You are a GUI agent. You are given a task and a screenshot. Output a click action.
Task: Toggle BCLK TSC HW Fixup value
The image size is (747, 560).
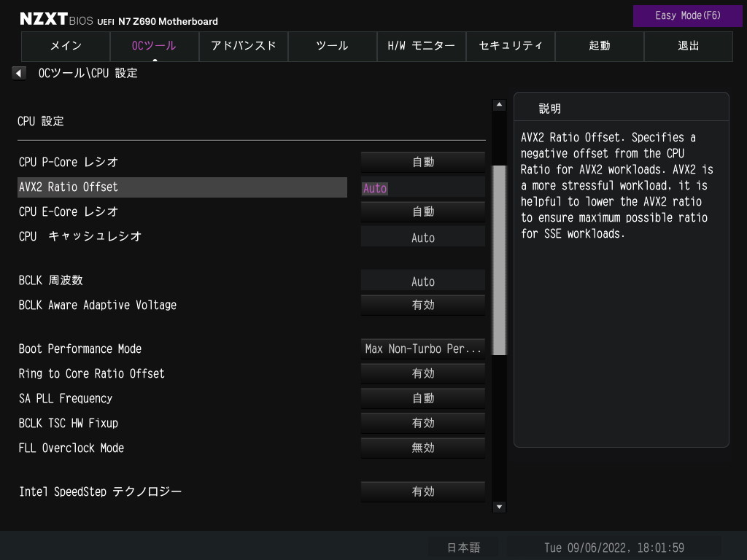[423, 423]
